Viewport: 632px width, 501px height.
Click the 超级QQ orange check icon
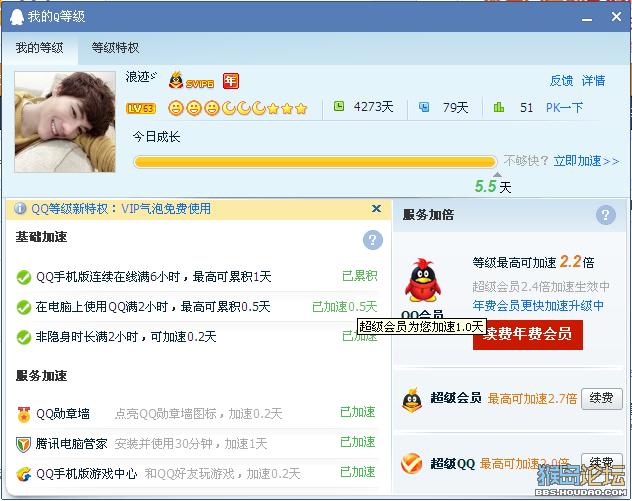point(412,463)
